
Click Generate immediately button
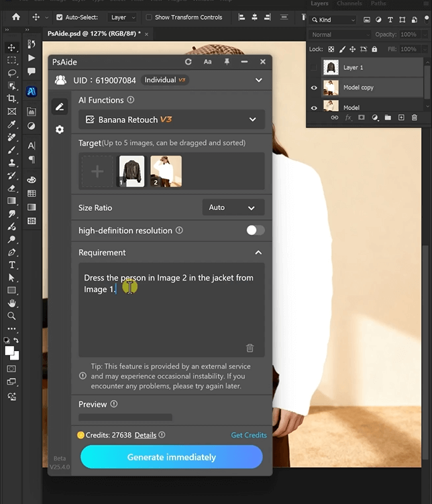172,457
